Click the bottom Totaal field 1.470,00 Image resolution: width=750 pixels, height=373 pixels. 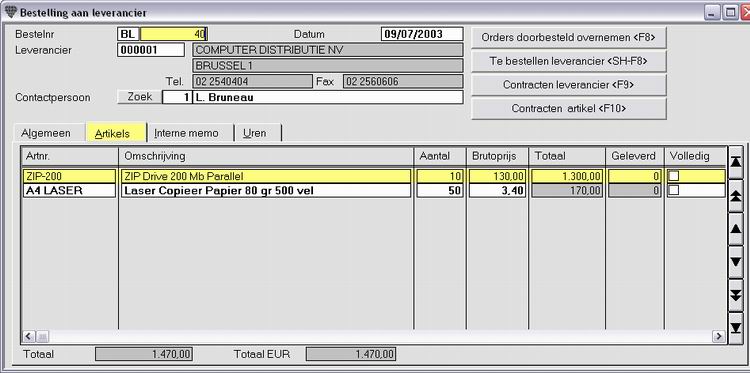144,354
